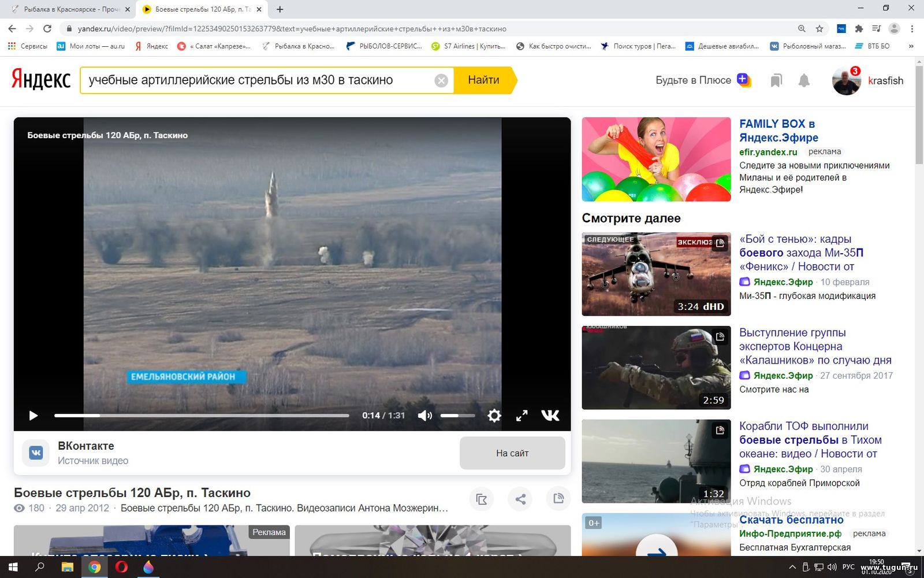The width and height of the screenshot is (924, 578).
Task: Go back with the browser back arrow
Action: pyautogui.click(x=12, y=28)
